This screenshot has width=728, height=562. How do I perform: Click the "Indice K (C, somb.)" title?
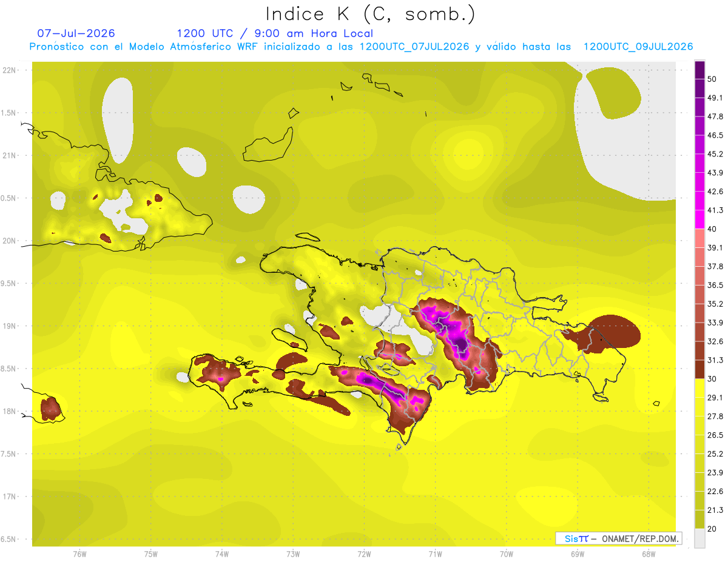(371, 14)
